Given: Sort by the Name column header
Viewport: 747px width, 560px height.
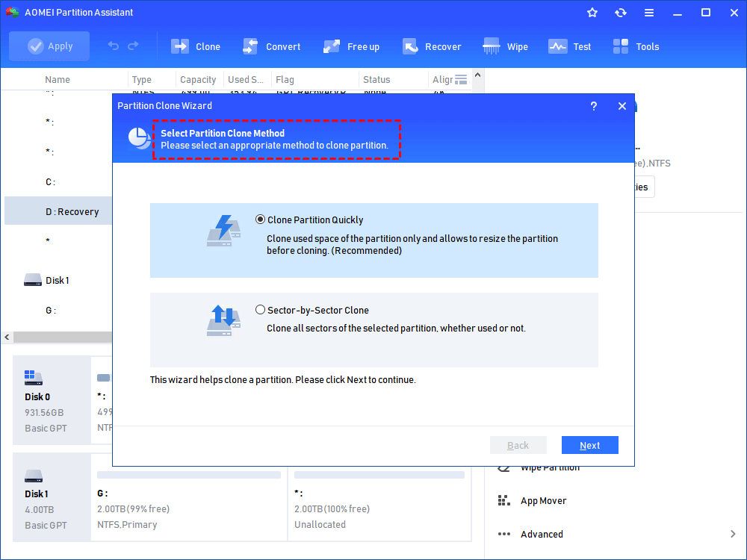Looking at the screenshot, I should point(58,80).
